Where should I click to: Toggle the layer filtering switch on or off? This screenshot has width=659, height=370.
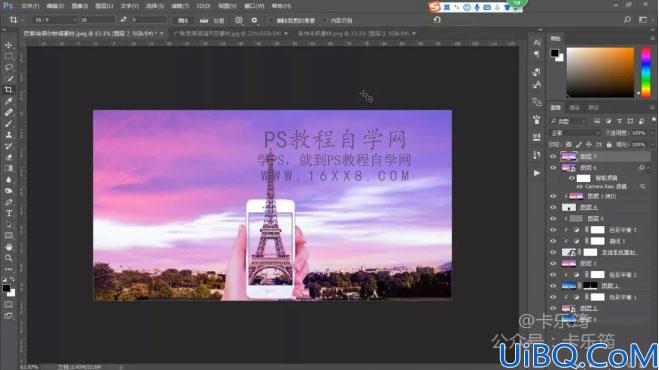(653, 121)
